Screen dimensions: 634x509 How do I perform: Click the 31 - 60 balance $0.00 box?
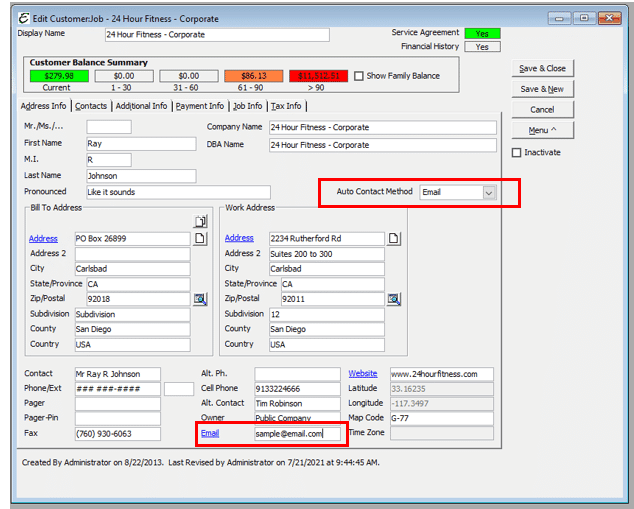click(x=189, y=76)
